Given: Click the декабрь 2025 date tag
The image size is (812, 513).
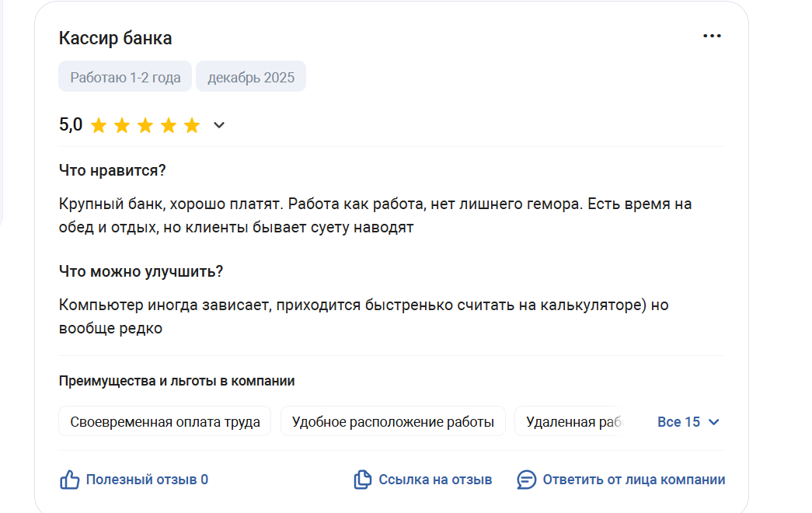Looking at the screenshot, I should click(251, 77).
